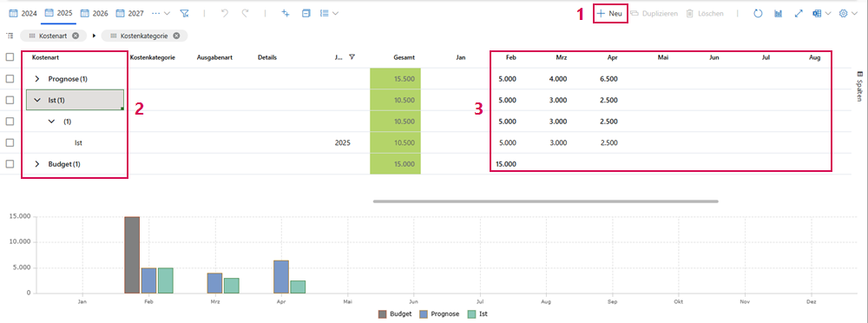This screenshot has height=323, width=868.
Task: Click the Prognose Gesamt cell 15.500
Action: (x=395, y=79)
